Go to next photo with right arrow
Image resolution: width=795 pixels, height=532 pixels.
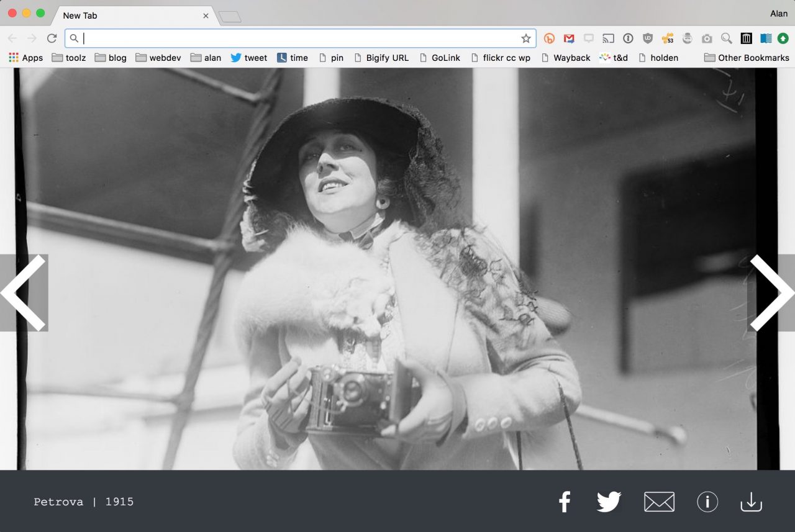[x=771, y=292]
